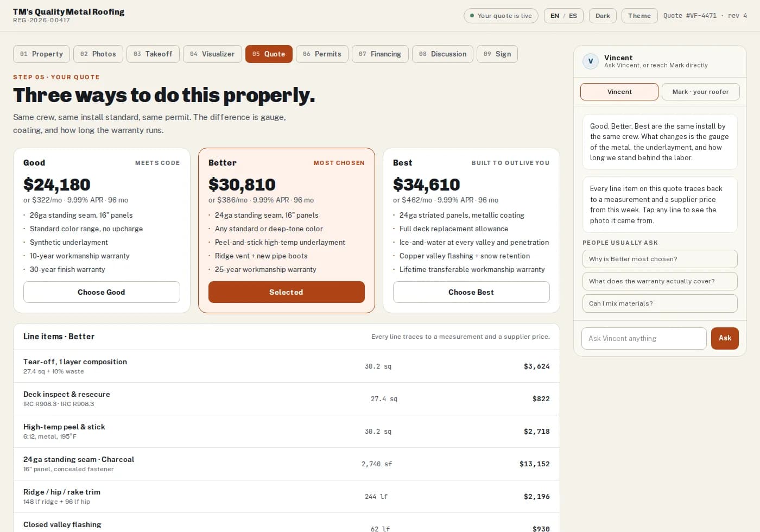Viewport: 760px width, 532px height.
Task: Switch chat to "Mark · your roofer"
Action: click(701, 92)
